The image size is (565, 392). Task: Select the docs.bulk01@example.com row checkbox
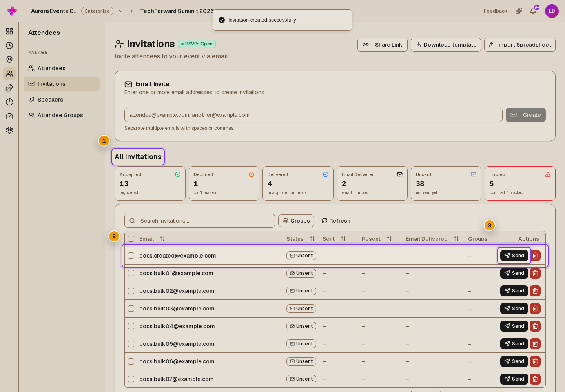point(131,273)
